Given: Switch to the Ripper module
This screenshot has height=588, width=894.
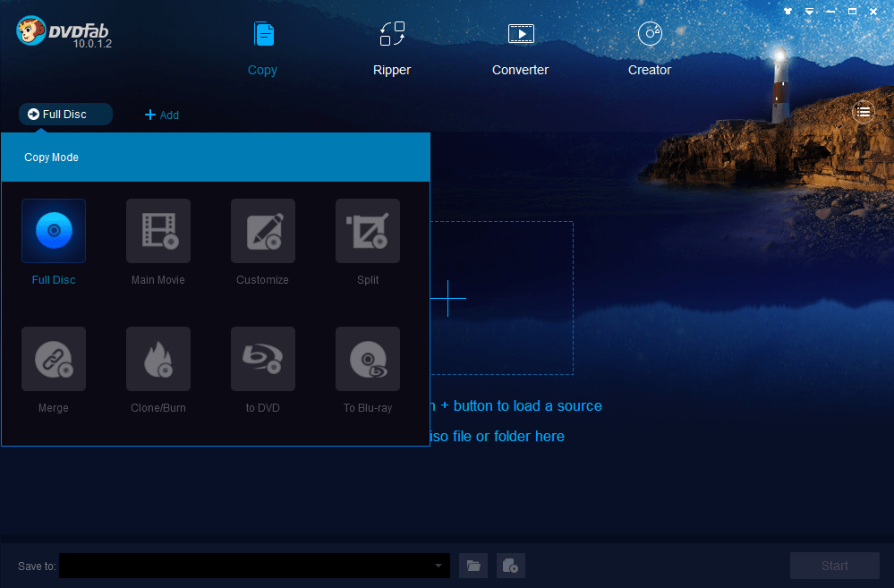Looking at the screenshot, I should [391, 45].
